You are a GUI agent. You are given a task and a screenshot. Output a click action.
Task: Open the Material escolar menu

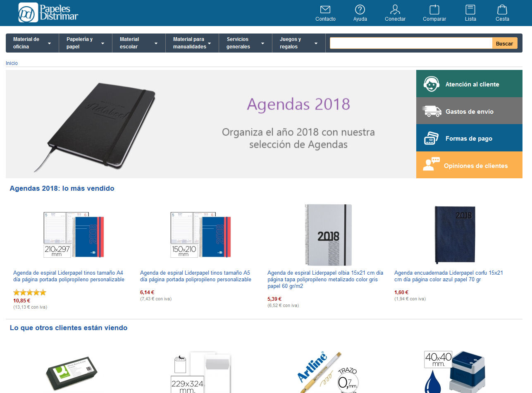(139, 43)
